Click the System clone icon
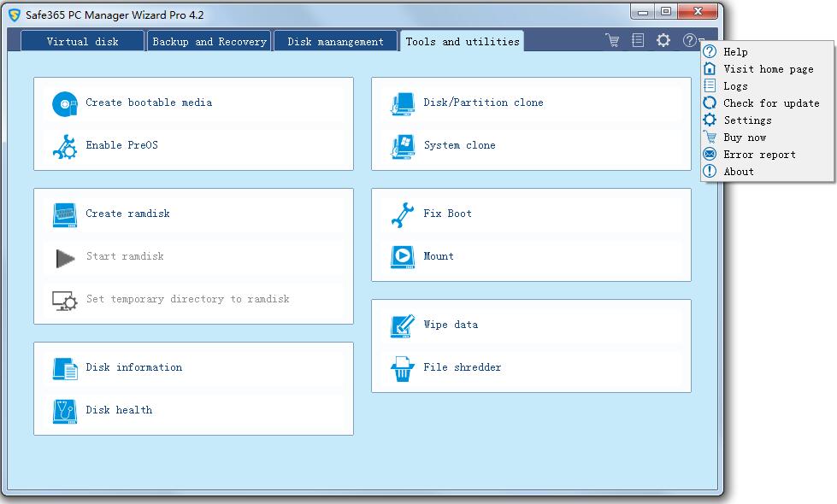The image size is (837, 504). click(x=403, y=146)
